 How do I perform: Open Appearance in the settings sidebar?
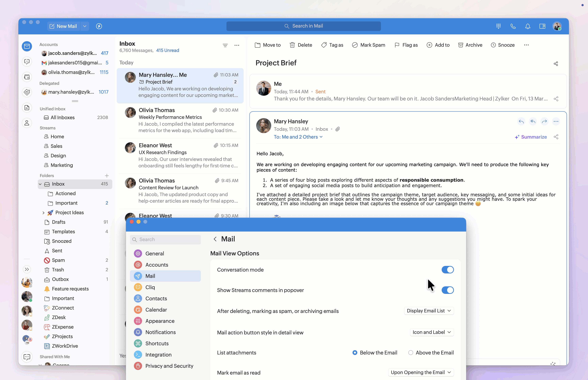click(x=160, y=321)
